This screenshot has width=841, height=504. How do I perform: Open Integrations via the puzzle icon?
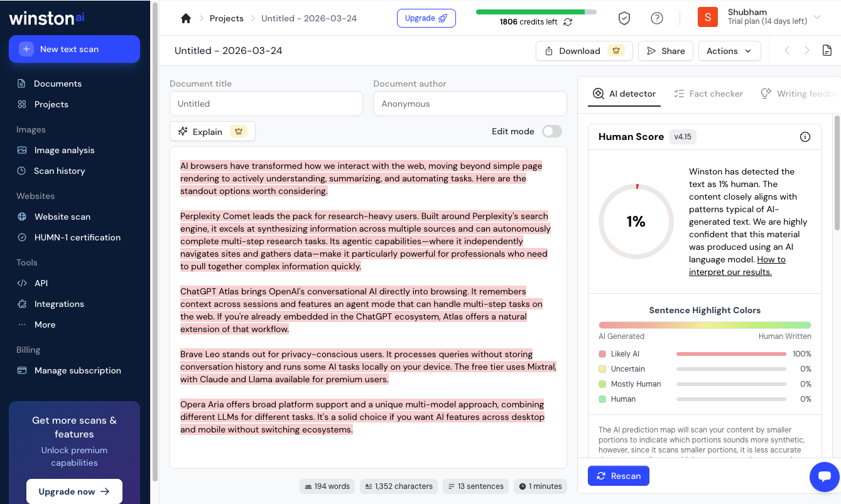pyautogui.click(x=22, y=304)
